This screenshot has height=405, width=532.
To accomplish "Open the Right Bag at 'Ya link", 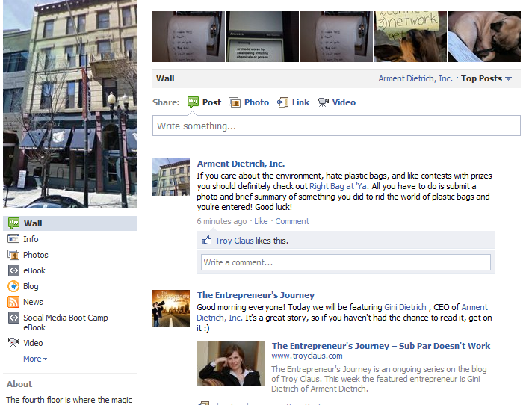I will (338, 186).
